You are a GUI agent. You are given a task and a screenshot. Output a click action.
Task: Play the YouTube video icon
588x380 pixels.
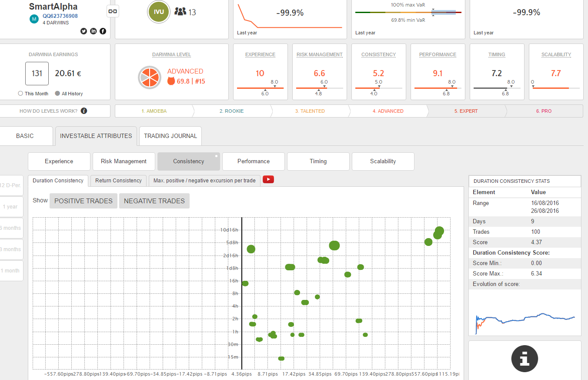pyautogui.click(x=268, y=179)
